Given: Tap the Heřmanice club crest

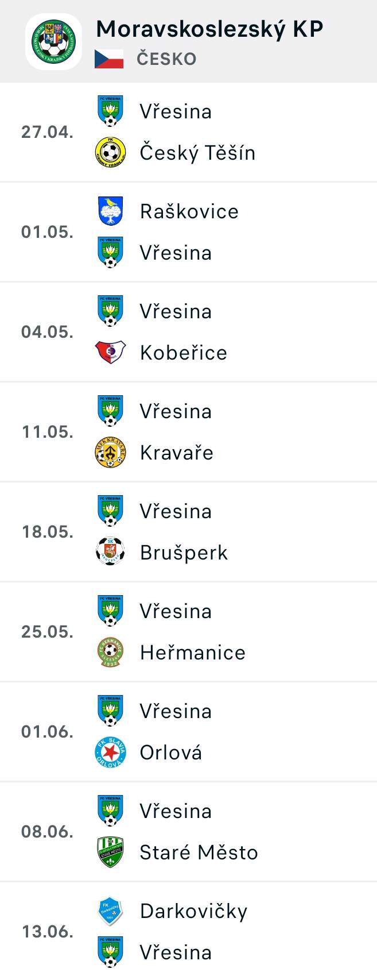Looking at the screenshot, I should 110,652.
